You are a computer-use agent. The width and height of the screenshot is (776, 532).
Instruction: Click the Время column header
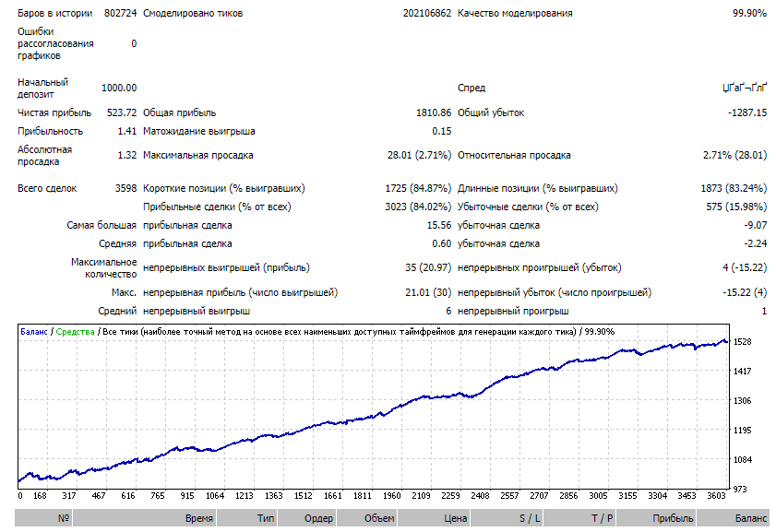point(144,518)
